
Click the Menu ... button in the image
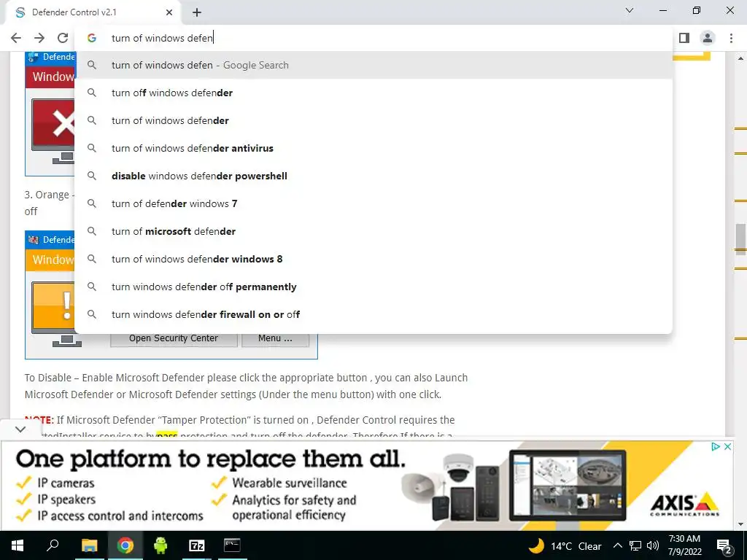(275, 339)
